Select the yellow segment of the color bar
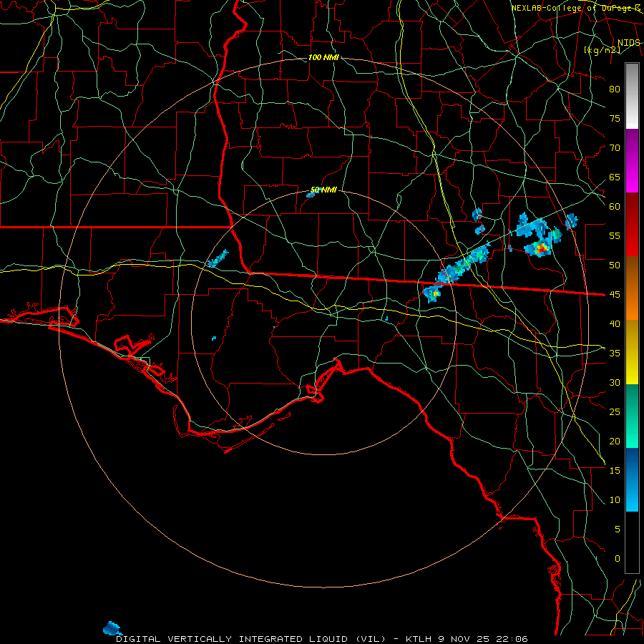644x644 pixels. point(632,352)
